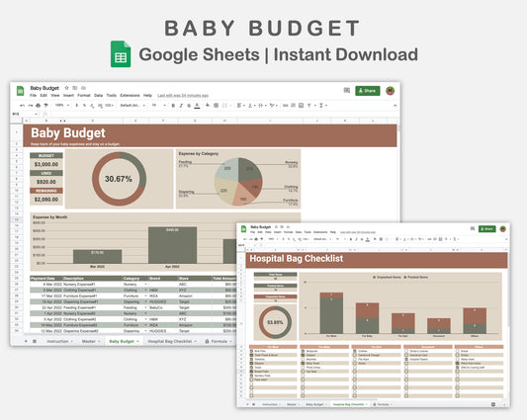Open the Insert menu in Baby Budget window
The image size is (527, 420).
coord(68,96)
